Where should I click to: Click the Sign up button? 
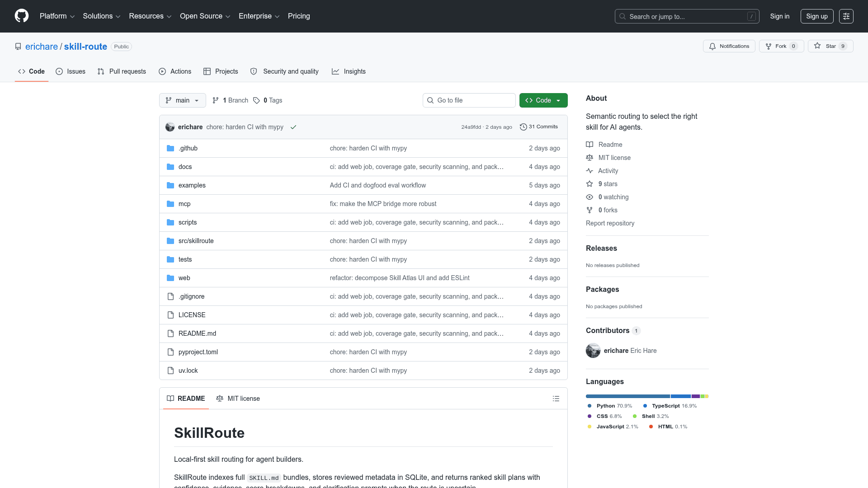[817, 16]
